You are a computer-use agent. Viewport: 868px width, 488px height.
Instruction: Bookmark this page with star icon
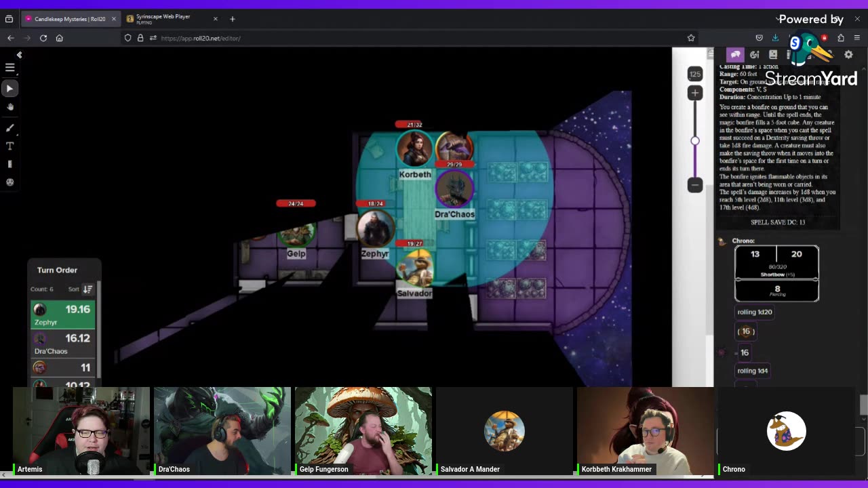tap(691, 38)
